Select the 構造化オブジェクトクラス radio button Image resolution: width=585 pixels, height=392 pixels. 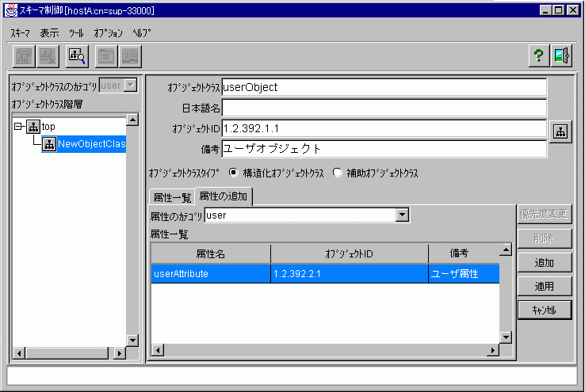(x=233, y=173)
